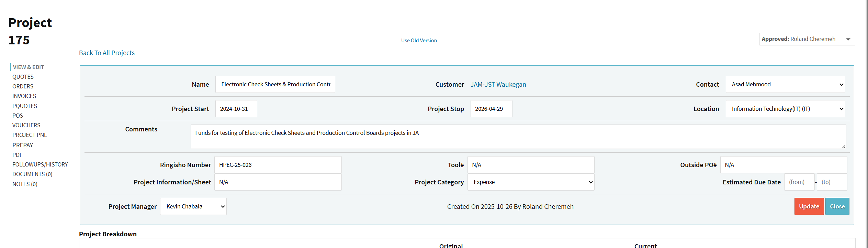Switch to the old version link
The height and width of the screenshot is (248, 868).
pyautogui.click(x=419, y=41)
